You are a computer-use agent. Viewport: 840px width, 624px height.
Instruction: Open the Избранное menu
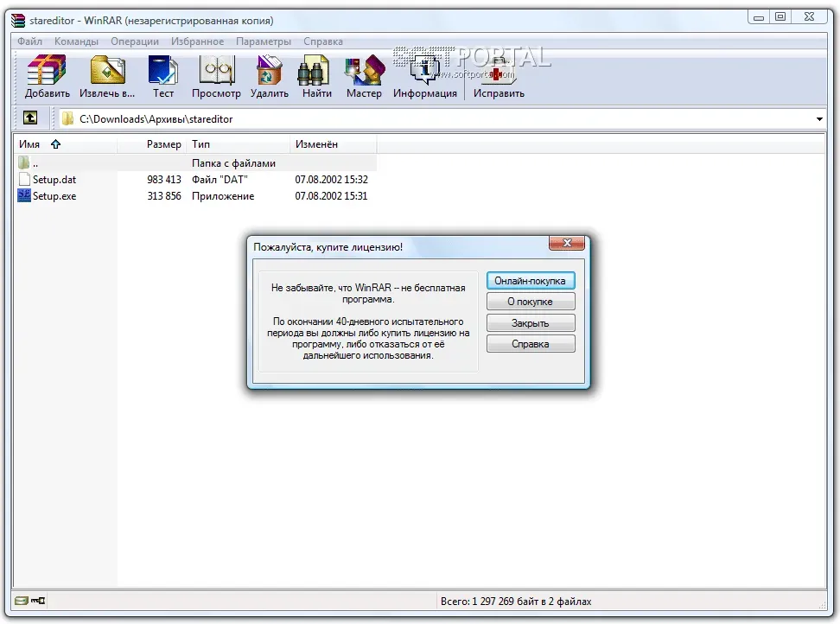197,41
